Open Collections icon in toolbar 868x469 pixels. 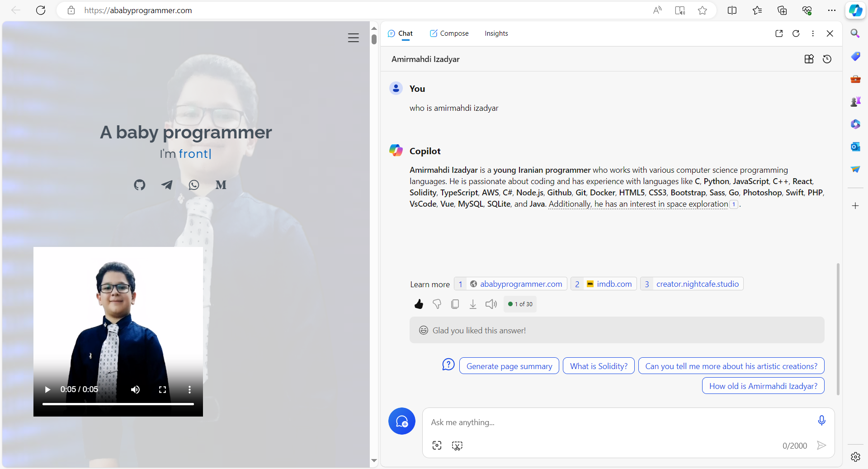point(782,10)
